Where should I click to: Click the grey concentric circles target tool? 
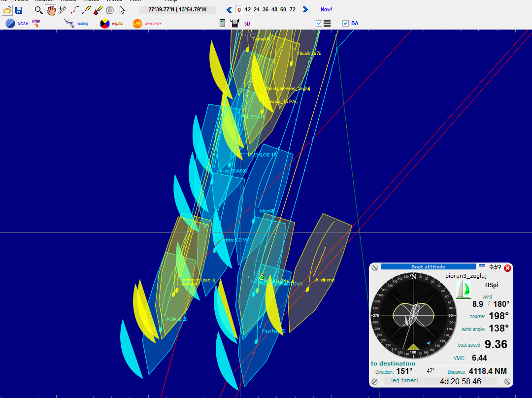(x=110, y=10)
